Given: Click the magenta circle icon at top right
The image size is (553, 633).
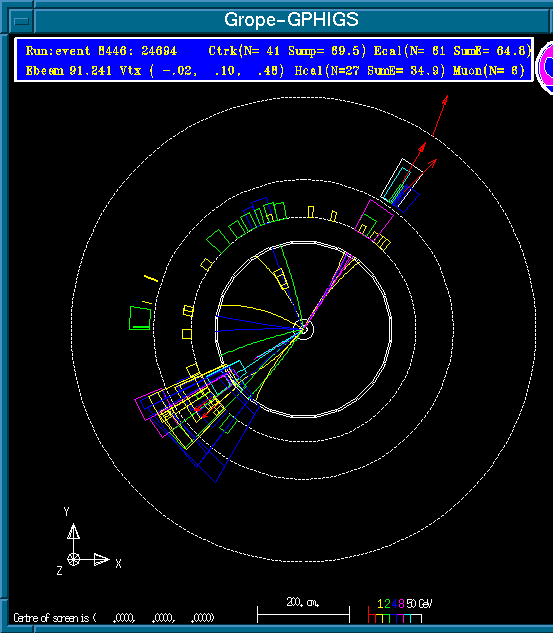Looking at the screenshot, I should coord(546,67).
